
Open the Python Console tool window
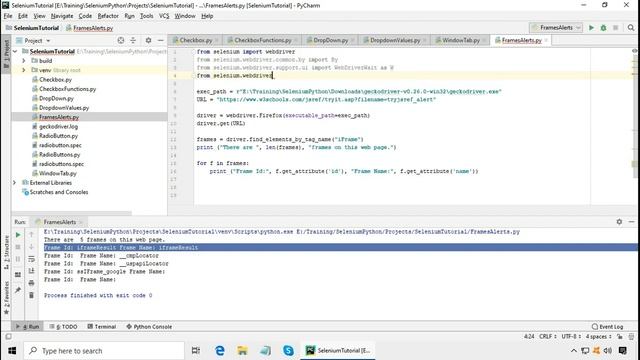coord(149,327)
